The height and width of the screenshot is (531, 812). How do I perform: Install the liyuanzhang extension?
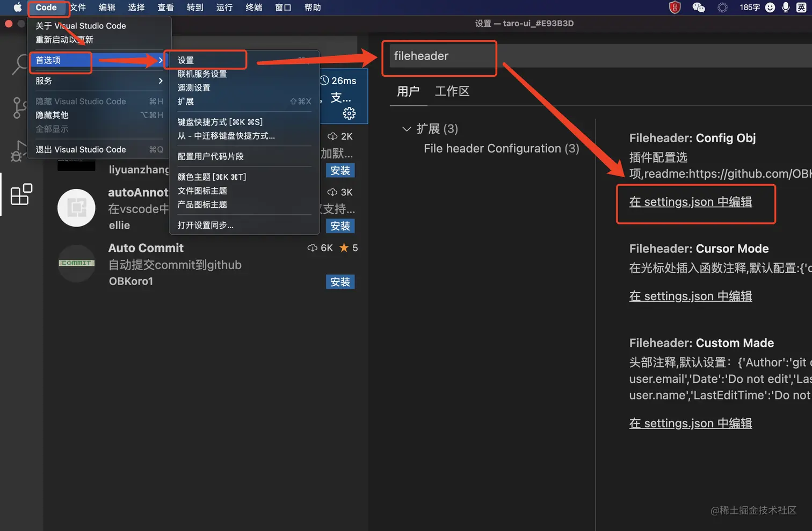tap(340, 170)
